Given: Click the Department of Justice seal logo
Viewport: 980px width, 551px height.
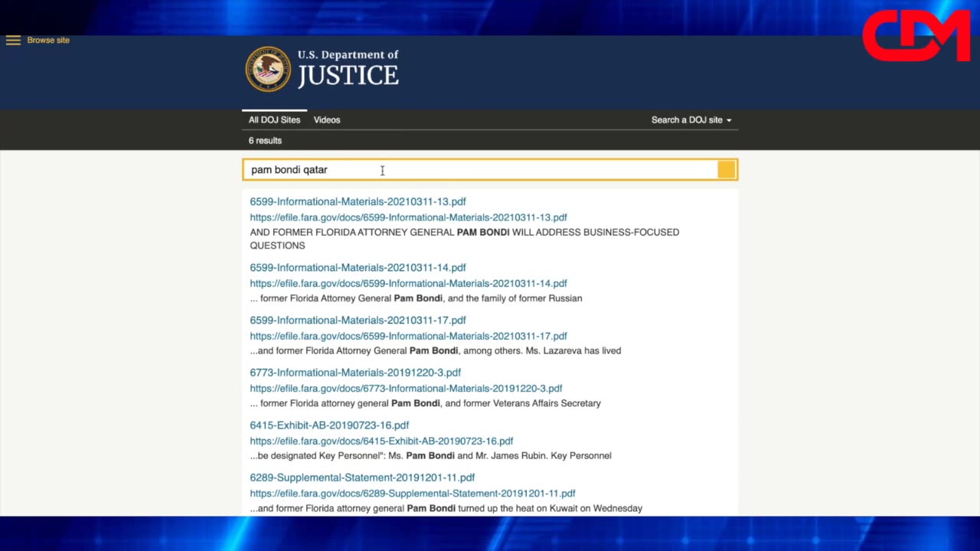Looking at the screenshot, I should [x=268, y=69].
